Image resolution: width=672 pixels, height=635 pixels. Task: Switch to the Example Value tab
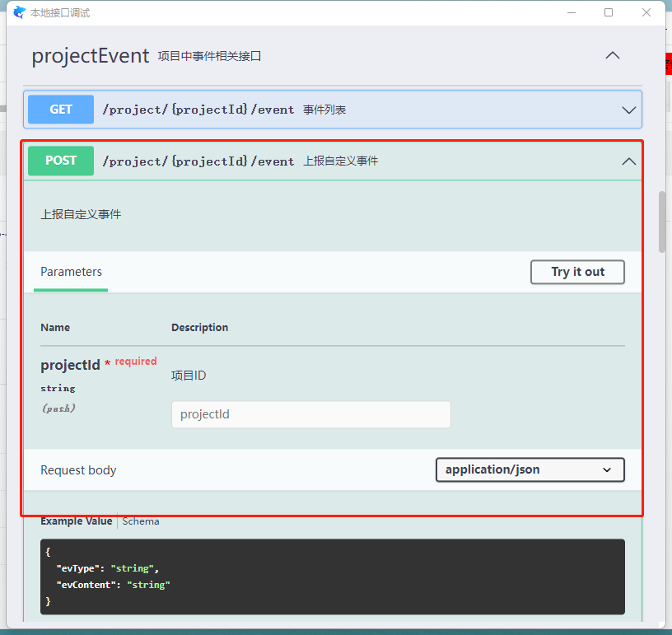click(x=77, y=521)
